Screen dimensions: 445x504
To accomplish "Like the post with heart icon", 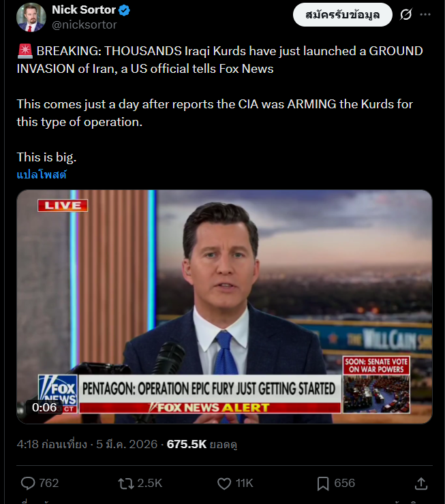I will pos(224,484).
